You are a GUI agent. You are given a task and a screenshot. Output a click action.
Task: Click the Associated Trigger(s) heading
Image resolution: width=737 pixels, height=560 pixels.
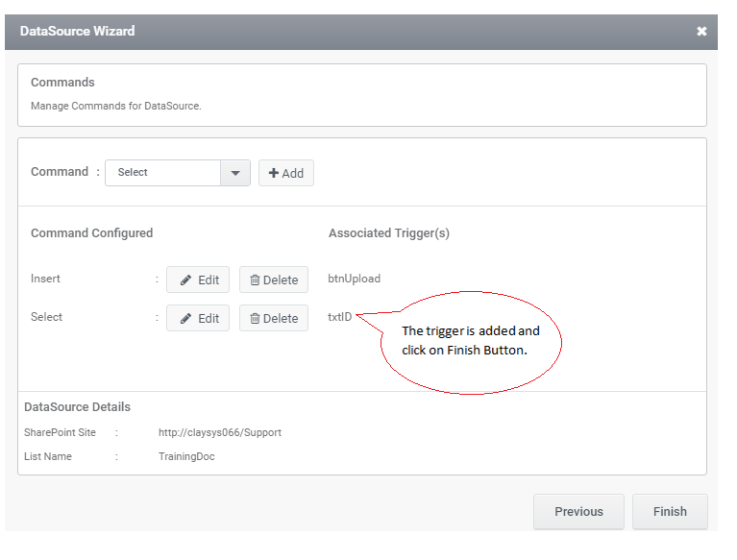click(x=389, y=233)
